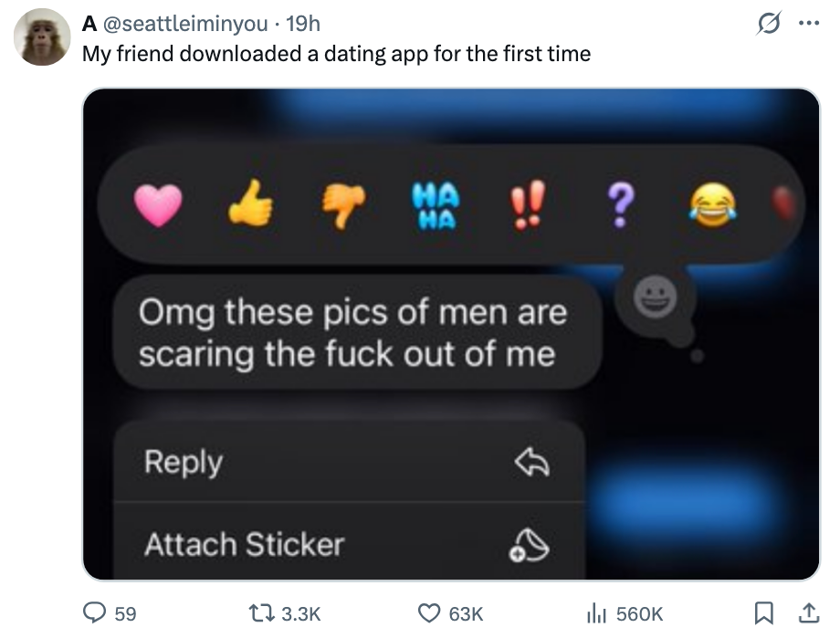The height and width of the screenshot is (638, 840).
Task: Open the post author's profile avatar
Action: (44, 37)
